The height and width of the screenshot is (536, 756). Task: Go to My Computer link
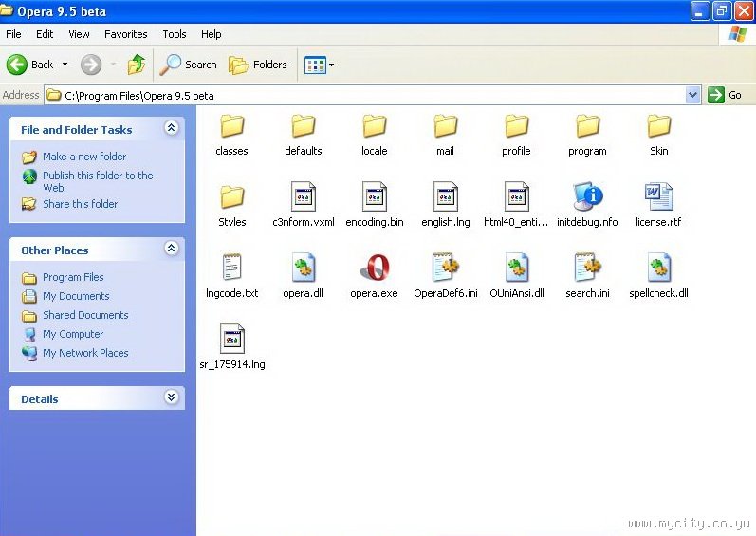[73, 334]
